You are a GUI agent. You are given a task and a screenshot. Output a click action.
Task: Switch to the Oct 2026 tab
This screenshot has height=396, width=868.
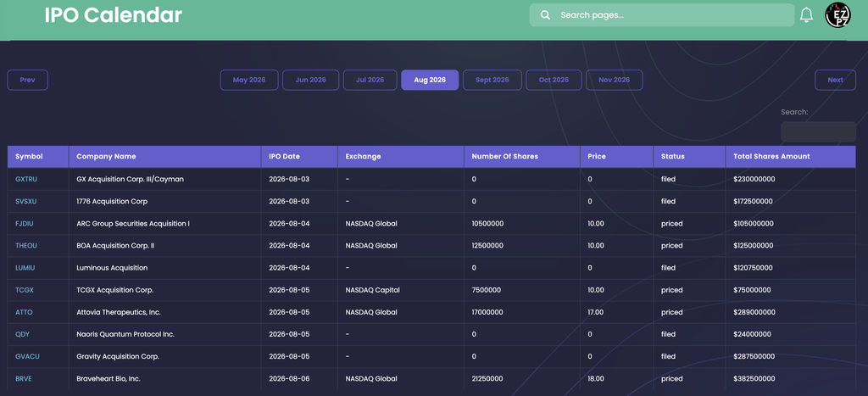pyautogui.click(x=554, y=80)
